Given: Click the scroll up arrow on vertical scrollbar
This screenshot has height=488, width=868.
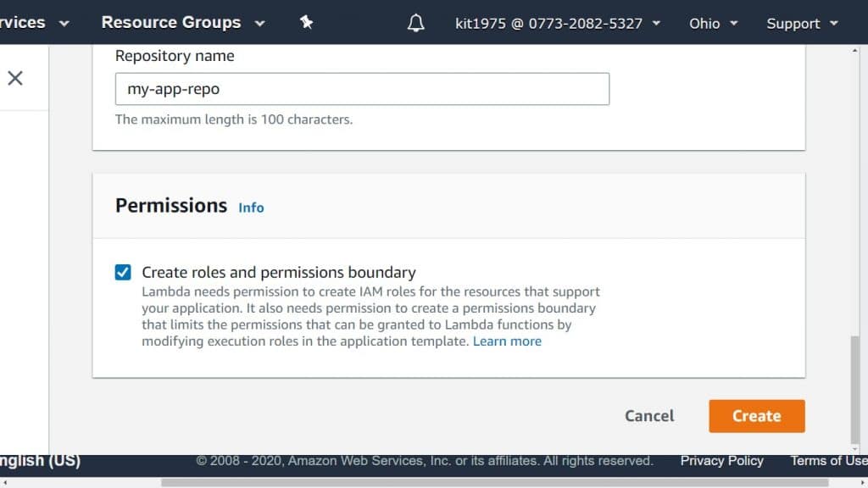Looking at the screenshot, I should [854, 52].
